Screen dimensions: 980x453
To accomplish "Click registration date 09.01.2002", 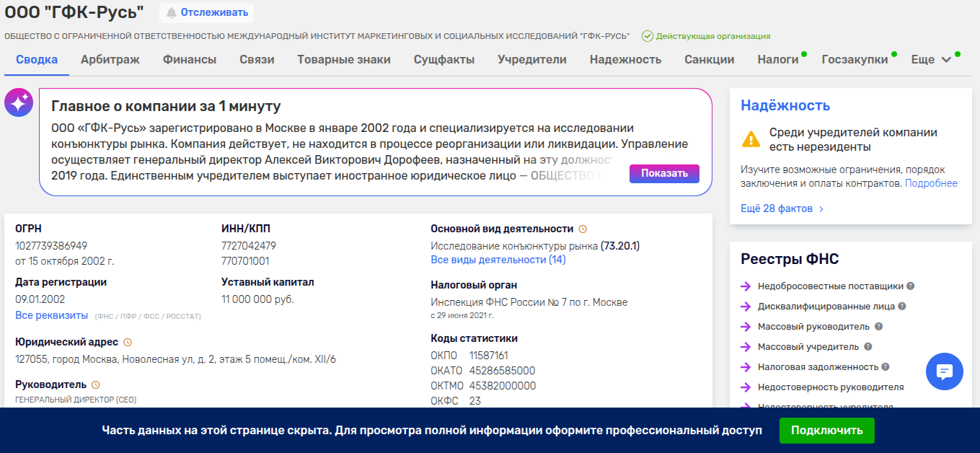I will click(40, 299).
